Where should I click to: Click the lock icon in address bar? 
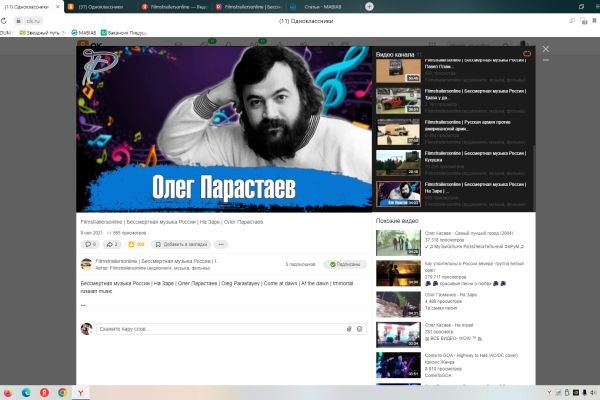(x=18, y=21)
